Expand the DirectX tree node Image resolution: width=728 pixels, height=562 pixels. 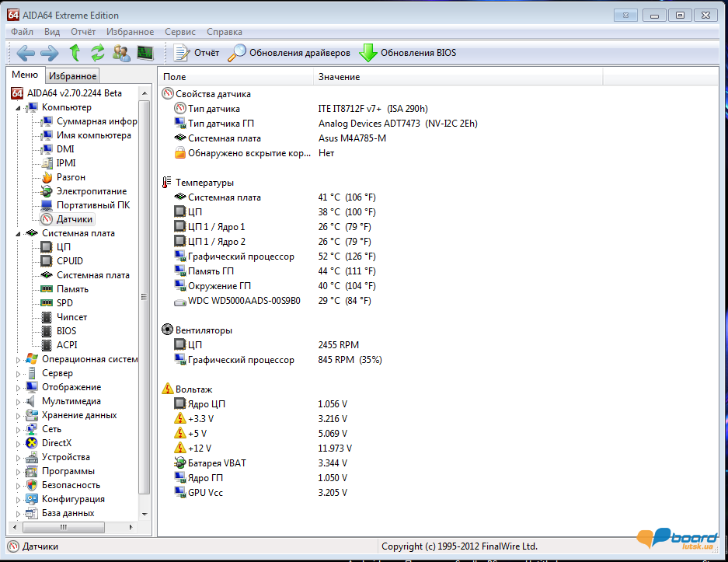[x=19, y=443]
